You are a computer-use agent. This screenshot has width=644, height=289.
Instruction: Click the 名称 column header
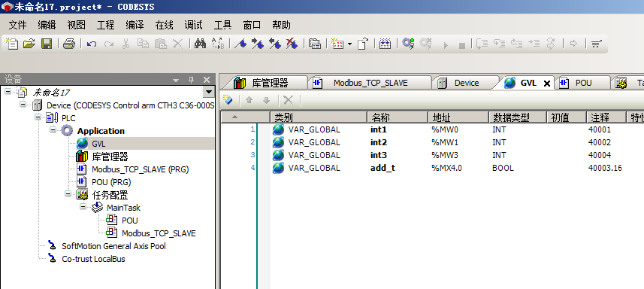click(398, 117)
